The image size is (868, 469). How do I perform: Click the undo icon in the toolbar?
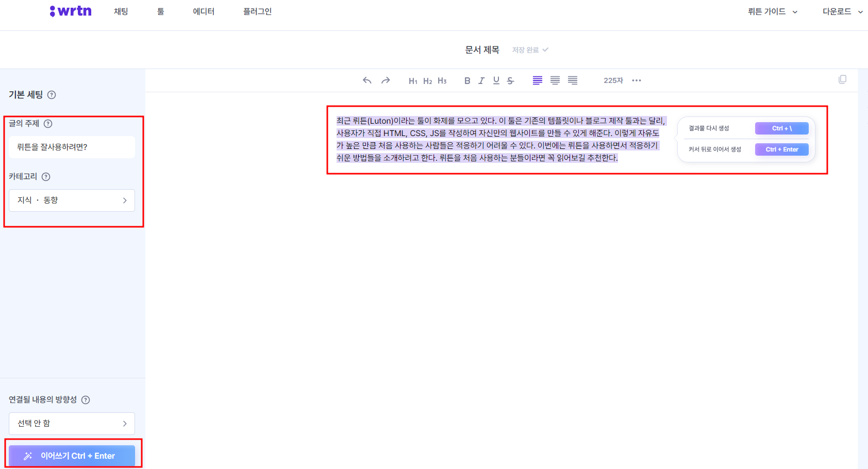tap(366, 80)
